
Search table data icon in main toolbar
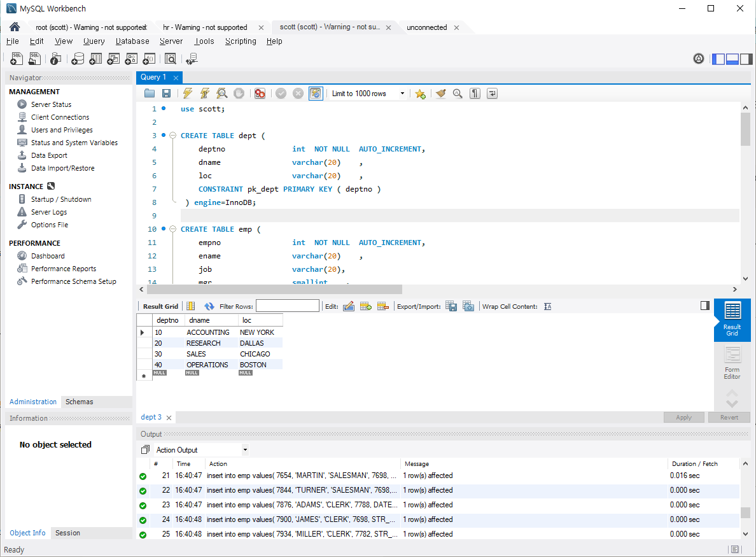click(170, 59)
